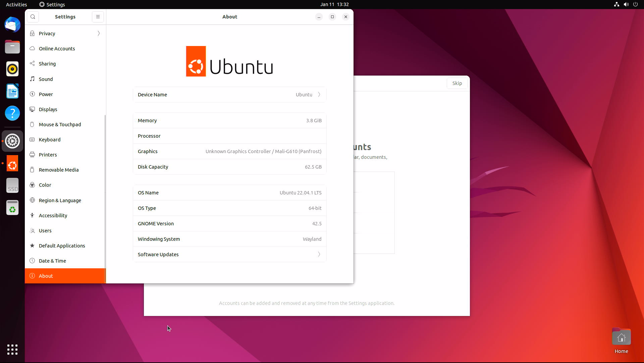Open Ubuntu welcome app in the dock
The image size is (644, 363).
pos(12,163)
